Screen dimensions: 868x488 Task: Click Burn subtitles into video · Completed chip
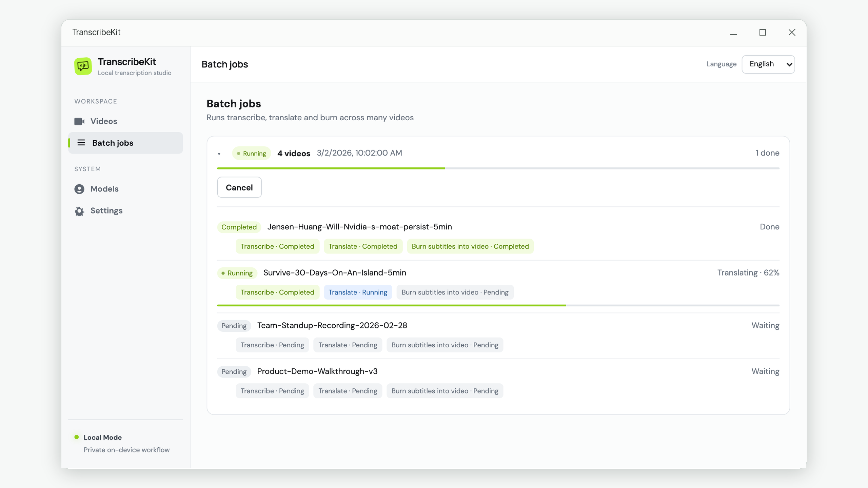point(470,246)
